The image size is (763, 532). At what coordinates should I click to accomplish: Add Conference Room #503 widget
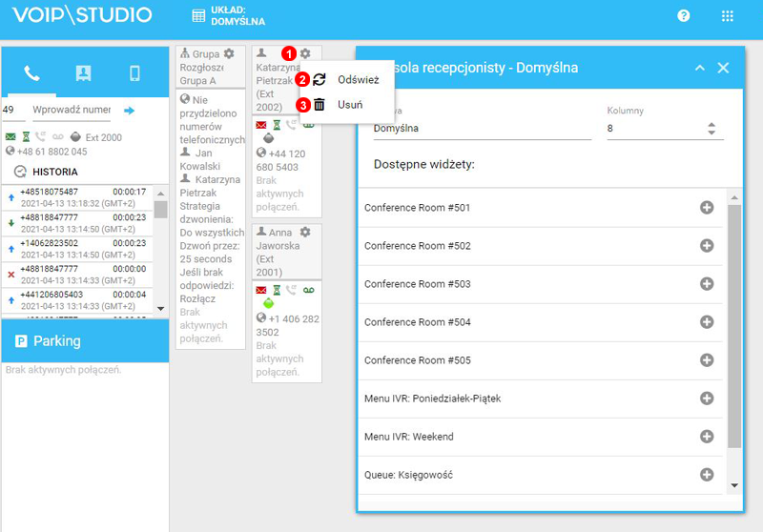click(707, 284)
